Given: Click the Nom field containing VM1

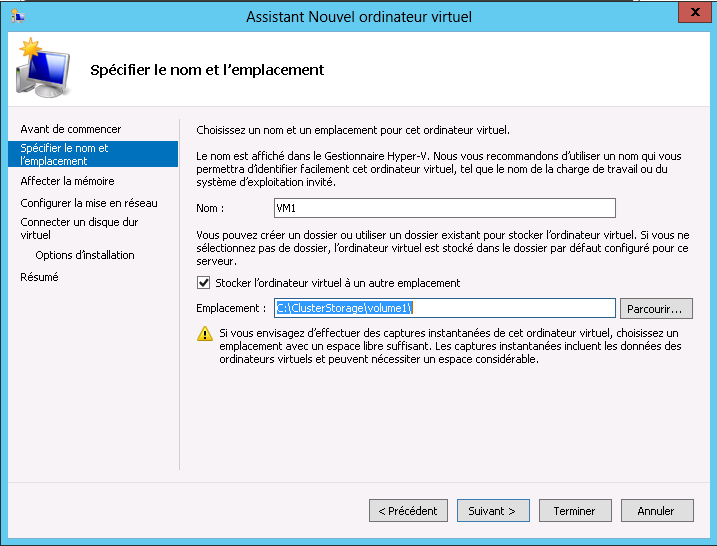Looking at the screenshot, I should pyautogui.click(x=444, y=208).
